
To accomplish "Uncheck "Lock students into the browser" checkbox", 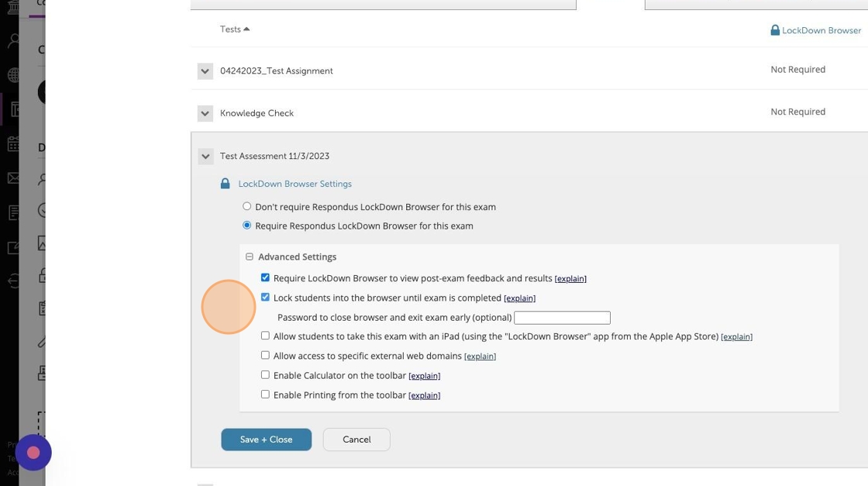I will coord(265,297).
